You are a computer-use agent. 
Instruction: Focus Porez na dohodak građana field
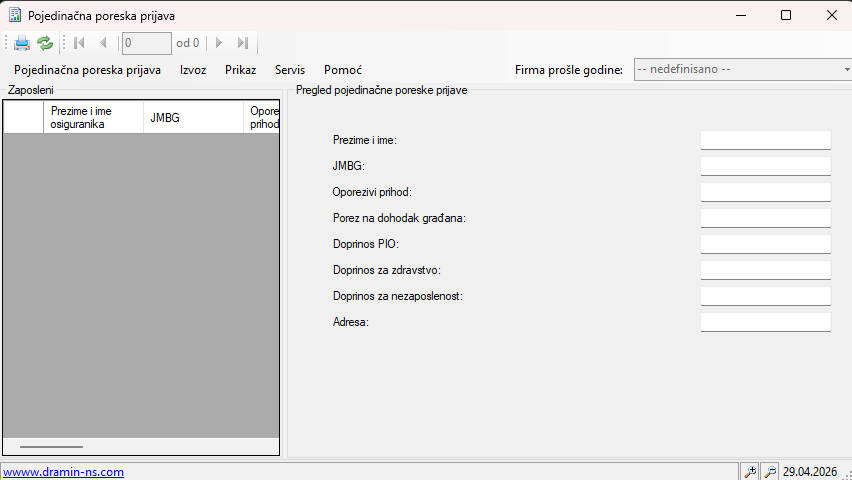pyautogui.click(x=766, y=219)
